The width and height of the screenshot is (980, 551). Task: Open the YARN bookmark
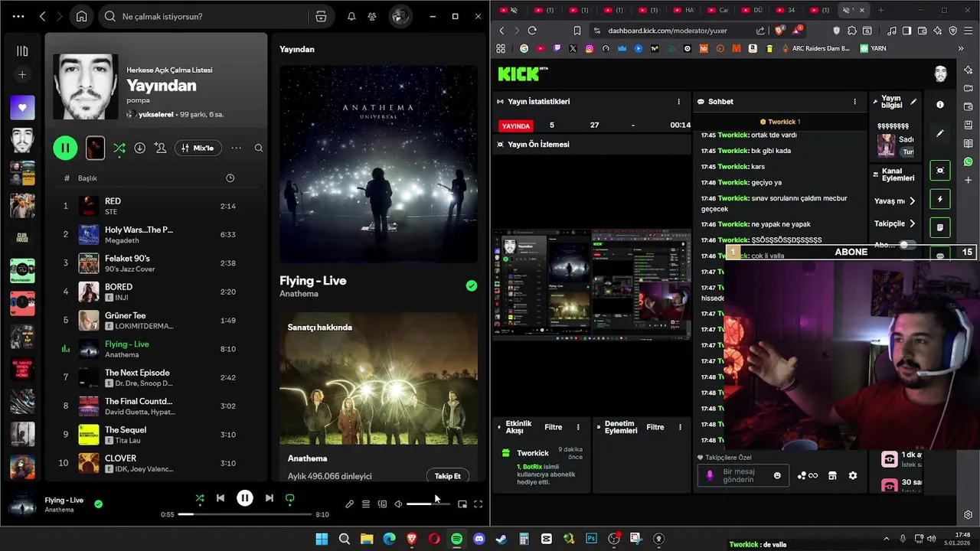point(874,48)
